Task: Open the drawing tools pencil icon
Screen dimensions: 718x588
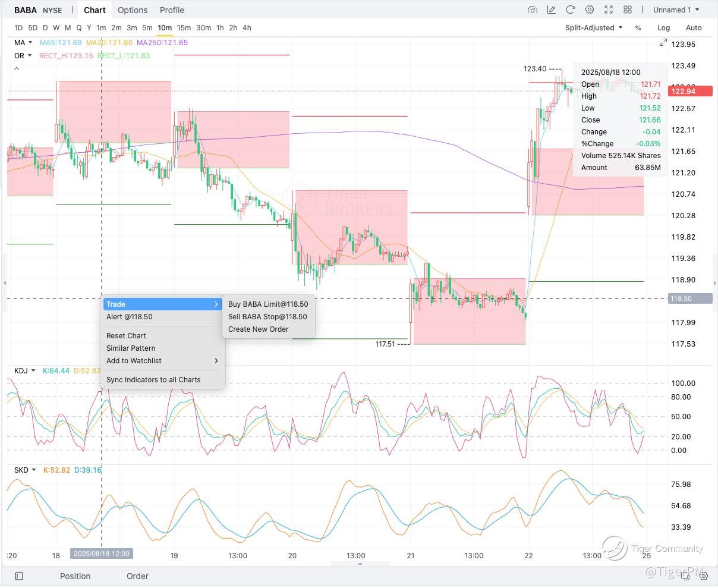Action: [552, 10]
